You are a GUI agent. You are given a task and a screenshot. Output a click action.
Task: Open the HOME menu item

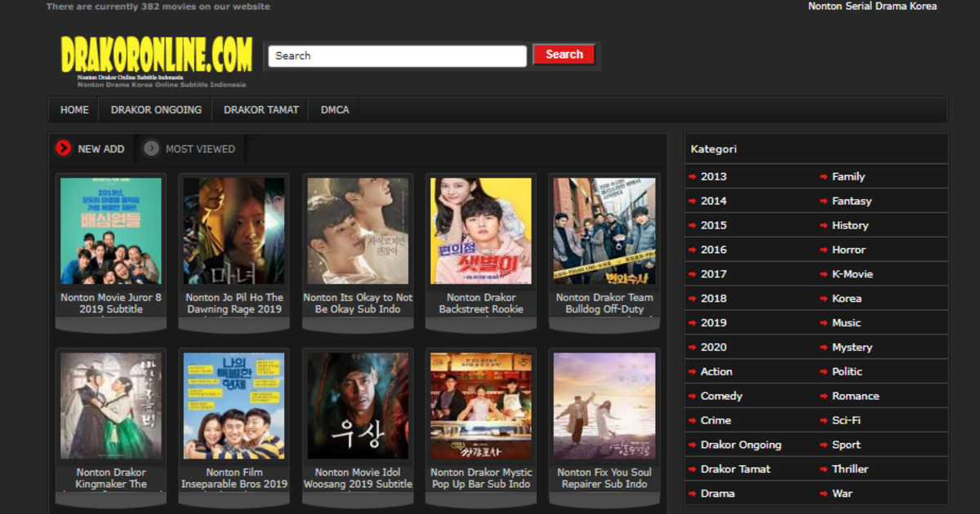coord(74,109)
